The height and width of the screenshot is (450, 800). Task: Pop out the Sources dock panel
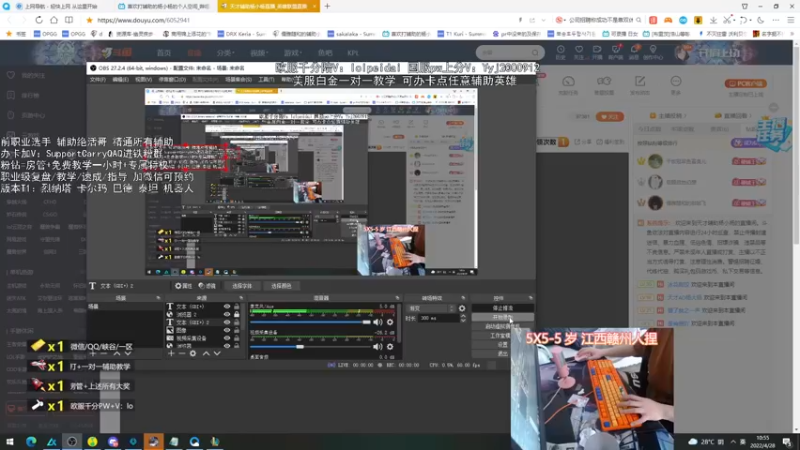[x=241, y=298]
